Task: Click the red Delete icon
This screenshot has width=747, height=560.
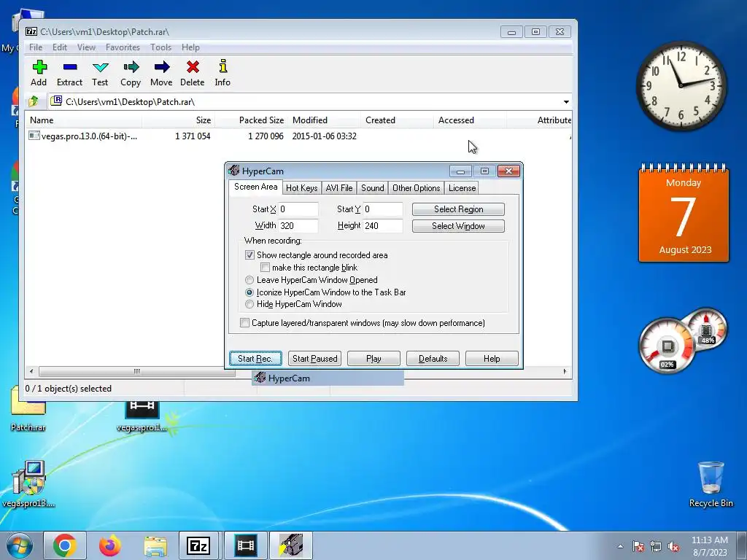Action: [193, 67]
